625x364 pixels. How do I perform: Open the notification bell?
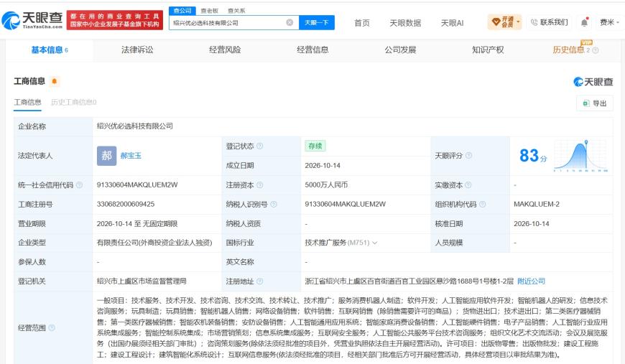[x=584, y=22]
